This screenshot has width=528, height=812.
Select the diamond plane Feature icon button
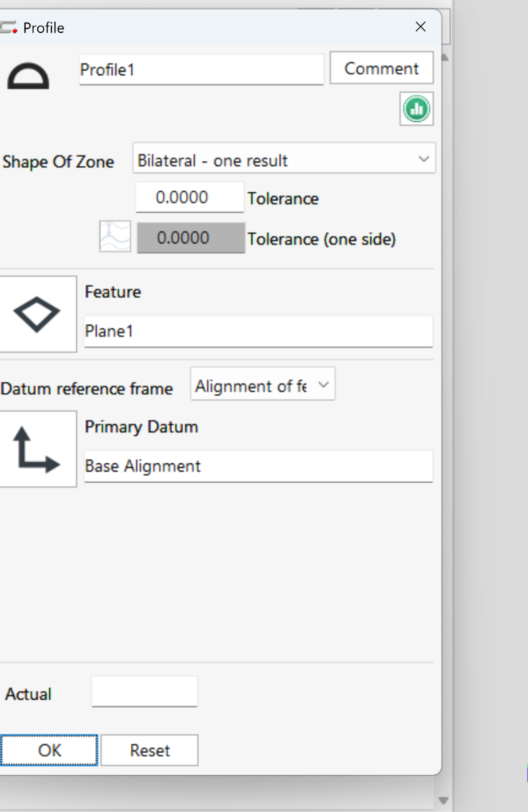click(37, 315)
